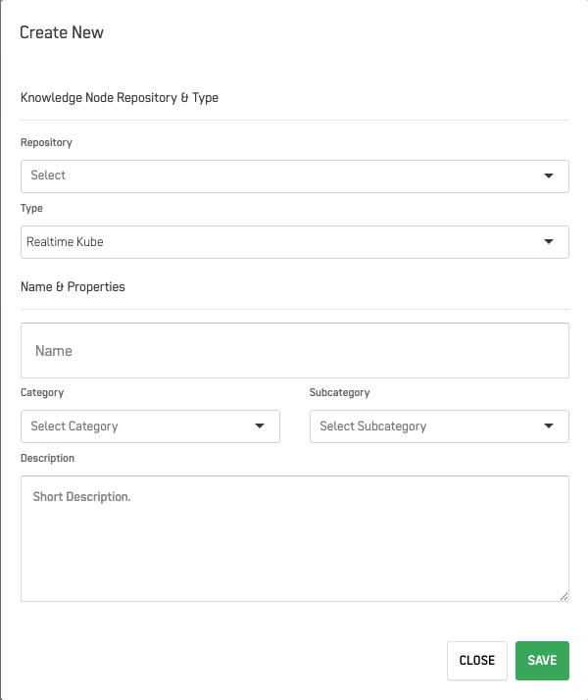Click into the Short Description text area
This screenshot has height=700, width=588.
(x=294, y=538)
